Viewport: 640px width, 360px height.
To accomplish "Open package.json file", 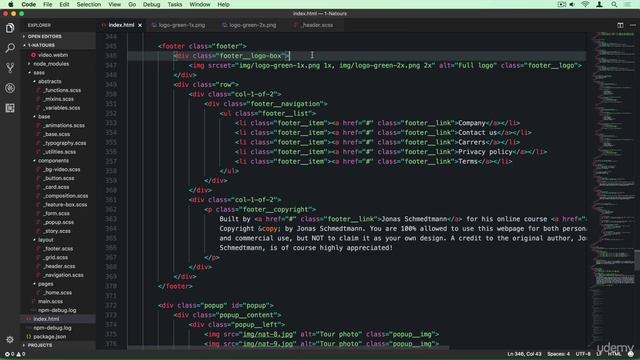I will [49, 337].
